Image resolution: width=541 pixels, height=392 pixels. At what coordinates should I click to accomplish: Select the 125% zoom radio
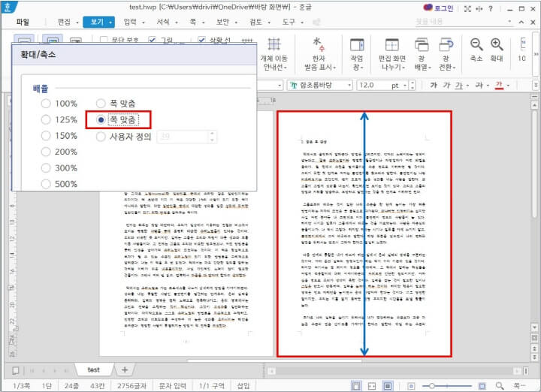point(46,119)
